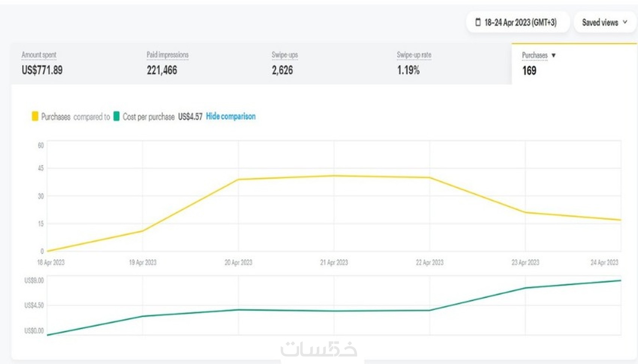Click the Hide comparison link

[230, 116]
